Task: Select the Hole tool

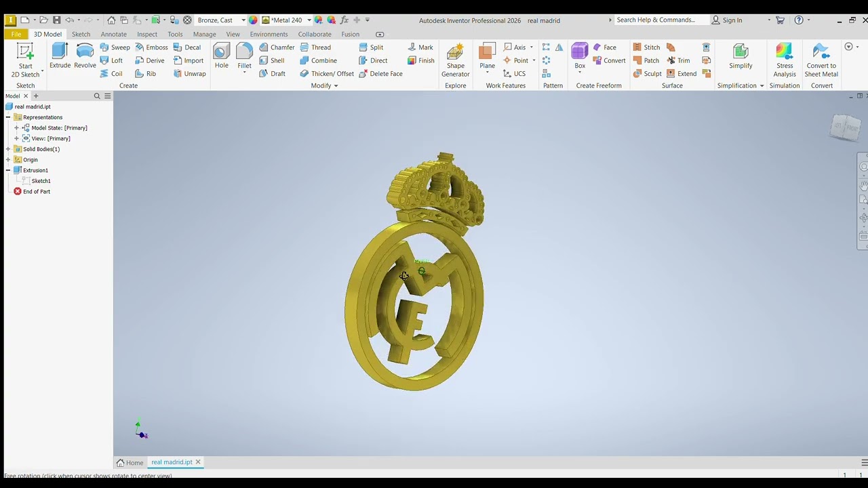Action: coord(222,56)
